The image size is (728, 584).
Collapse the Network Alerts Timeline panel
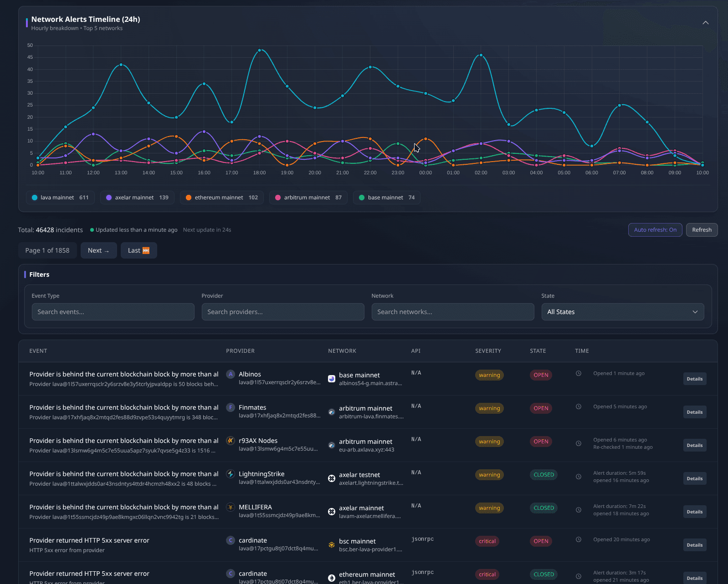click(705, 23)
